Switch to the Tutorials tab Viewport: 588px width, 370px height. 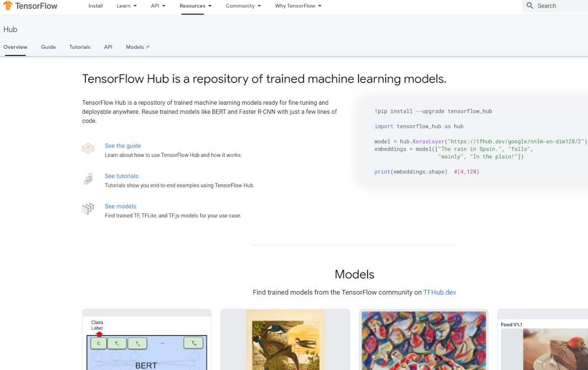click(80, 47)
